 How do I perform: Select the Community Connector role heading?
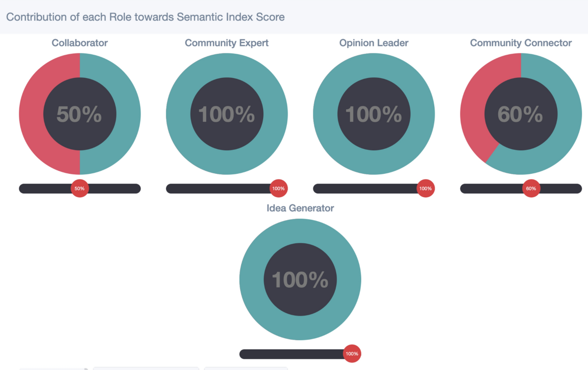(520, 43)
